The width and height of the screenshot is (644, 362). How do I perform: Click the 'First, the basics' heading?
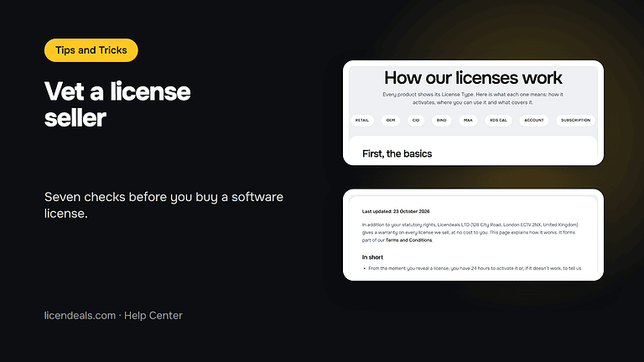(x=397, y=153)
